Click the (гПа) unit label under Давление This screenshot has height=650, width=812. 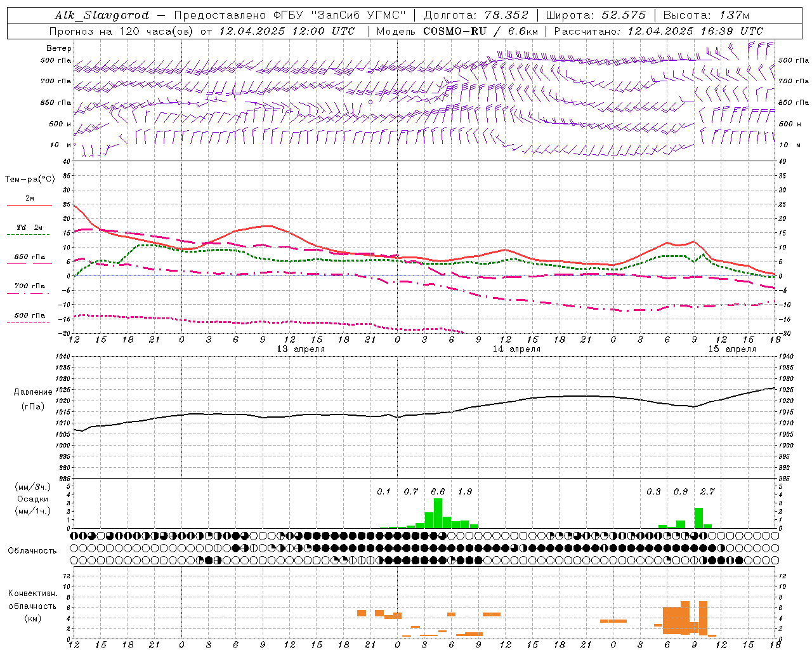33,407
